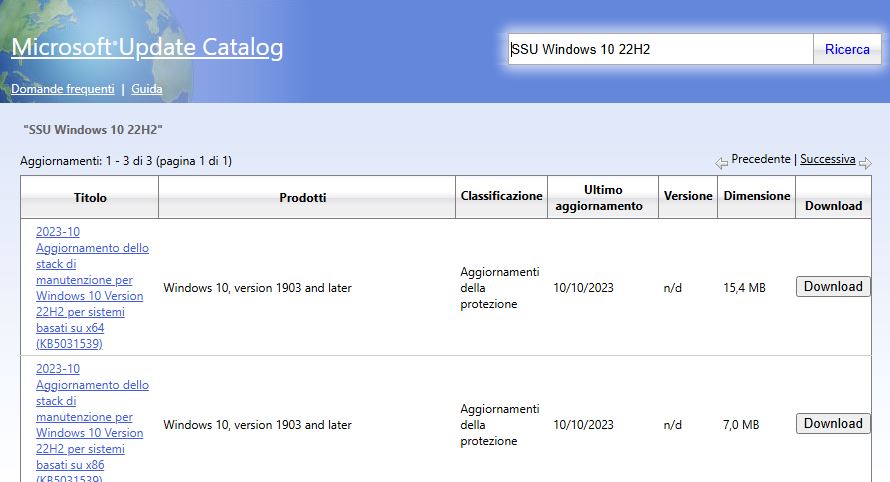Select the classification cell in the x86 row

(x=499, y=425)
